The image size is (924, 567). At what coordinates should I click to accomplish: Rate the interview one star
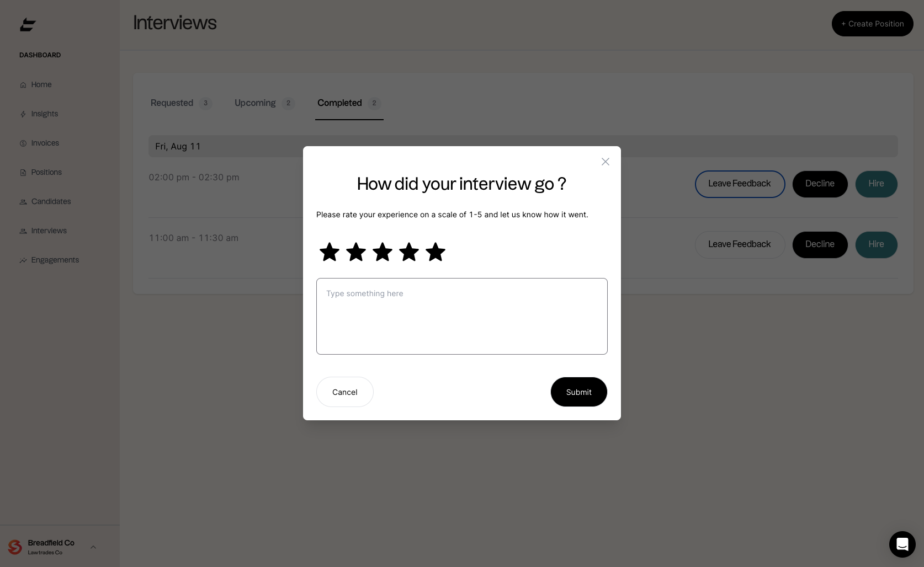[330, 252]
